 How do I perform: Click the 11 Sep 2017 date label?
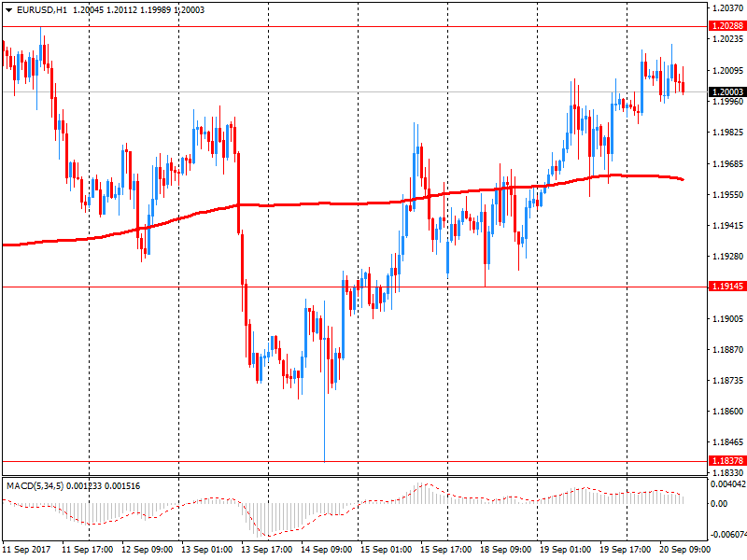[x=26, y=549]
